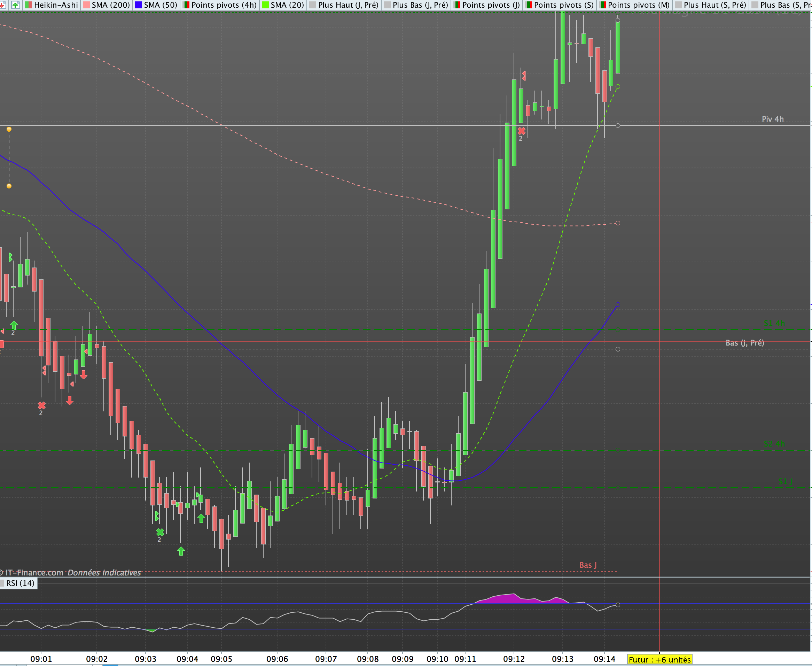Click the yellow Futur : +6 unités button
This screenshot has width=812, height=666.
[659, 659]
